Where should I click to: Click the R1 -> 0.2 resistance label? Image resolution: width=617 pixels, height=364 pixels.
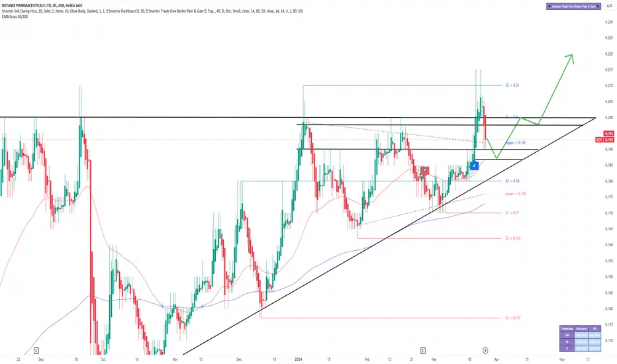pos(512,117)
